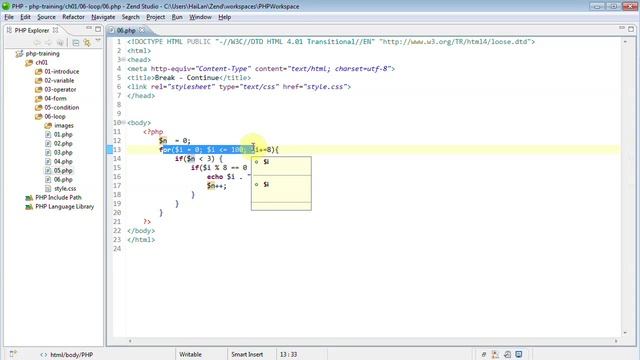Open 02.php in the explorer tree
640x360 pixels.
(x=63, y=143)
